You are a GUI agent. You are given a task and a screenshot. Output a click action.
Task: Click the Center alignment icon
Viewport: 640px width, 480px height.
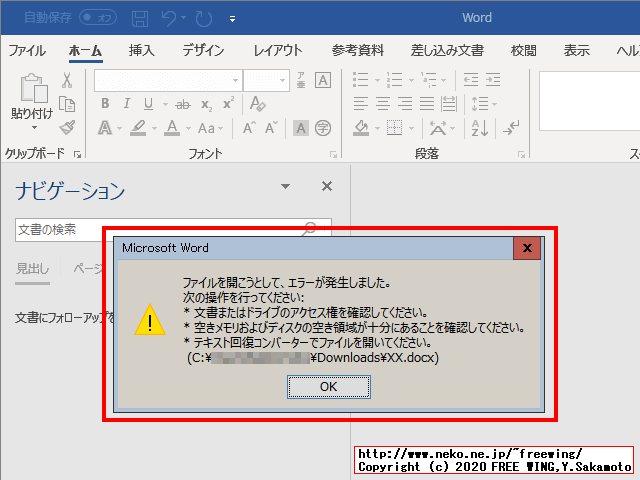coord(383,104)
